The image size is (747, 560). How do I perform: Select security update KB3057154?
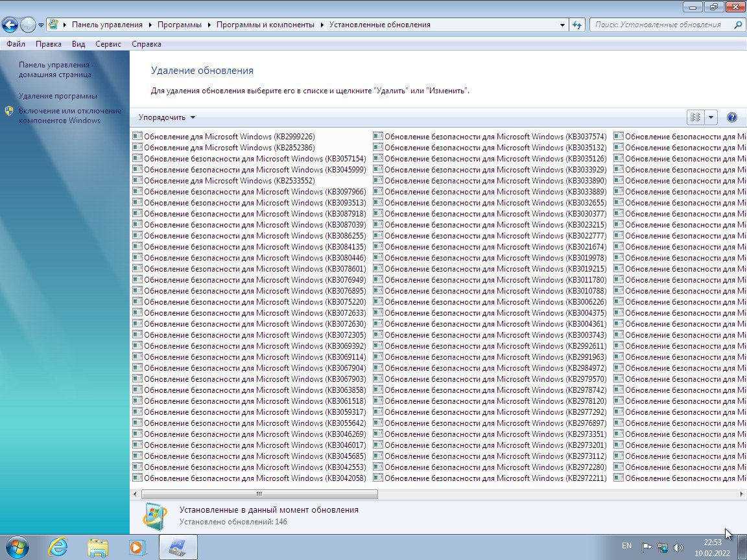coord(249,159)
